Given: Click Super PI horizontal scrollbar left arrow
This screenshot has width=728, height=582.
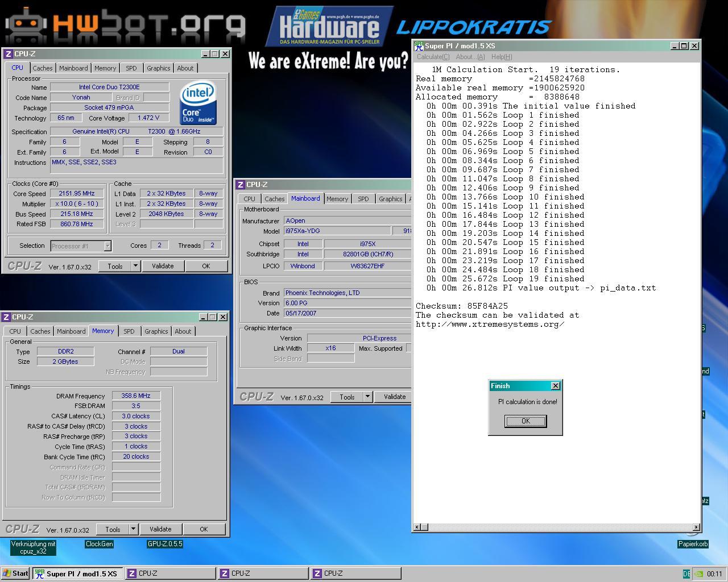Looking at the screenshot, I should (x=417, y=527).
